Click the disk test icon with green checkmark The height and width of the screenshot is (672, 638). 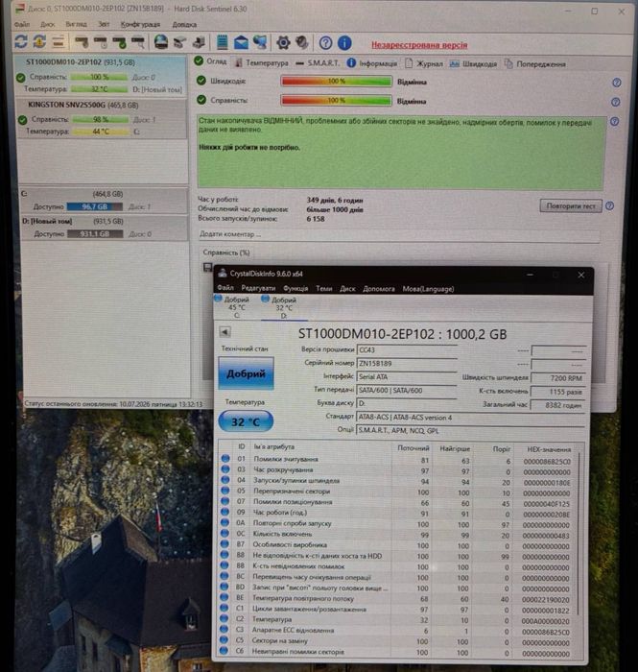[x=119, y=42]
